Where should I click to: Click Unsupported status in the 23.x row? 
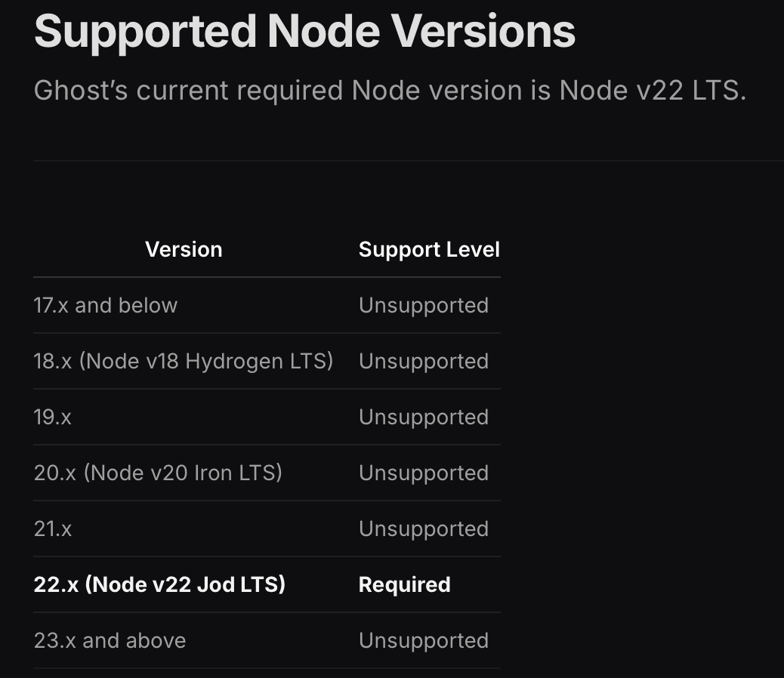(424, 641)
